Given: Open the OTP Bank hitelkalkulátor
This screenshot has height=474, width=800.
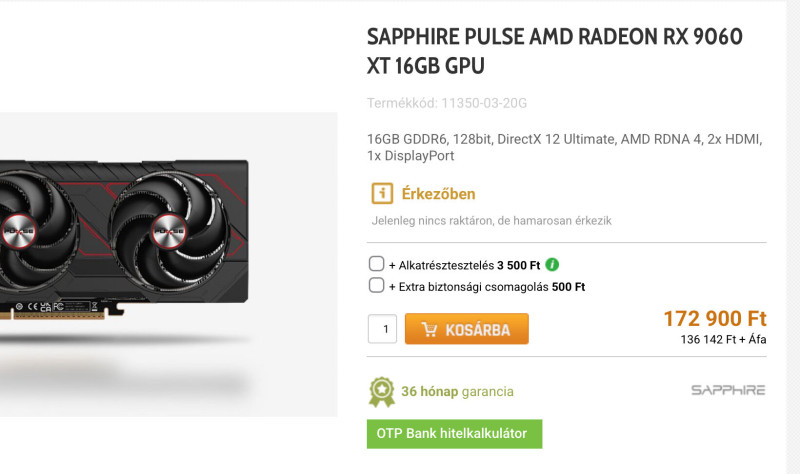Looking at the screenshot, I should click(455, 434).
